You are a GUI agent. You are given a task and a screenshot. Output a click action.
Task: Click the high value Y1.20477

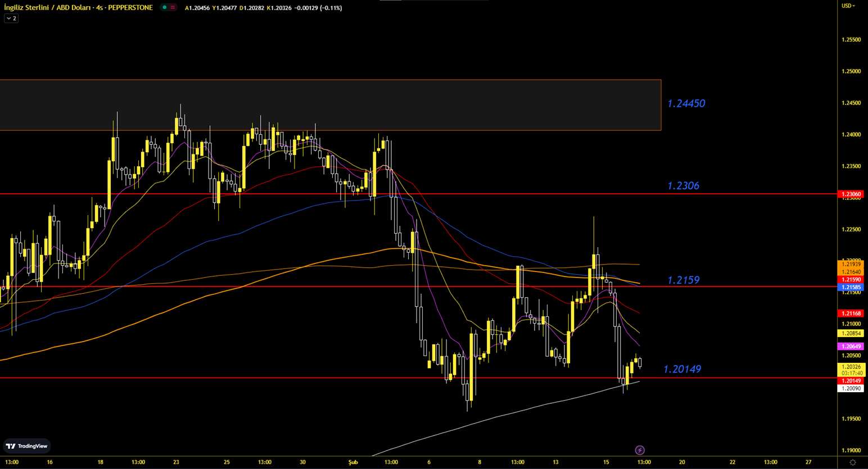(x=224, y=8)
